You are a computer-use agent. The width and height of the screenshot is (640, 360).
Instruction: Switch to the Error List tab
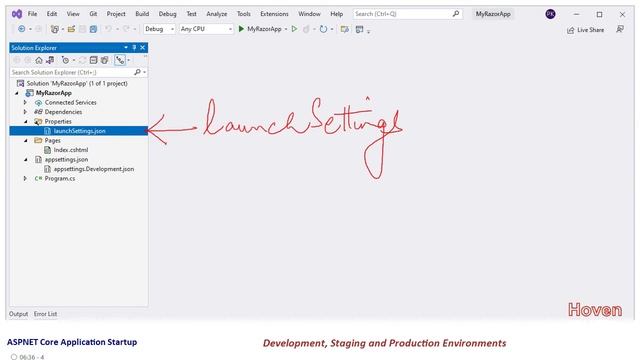point(45,314)
